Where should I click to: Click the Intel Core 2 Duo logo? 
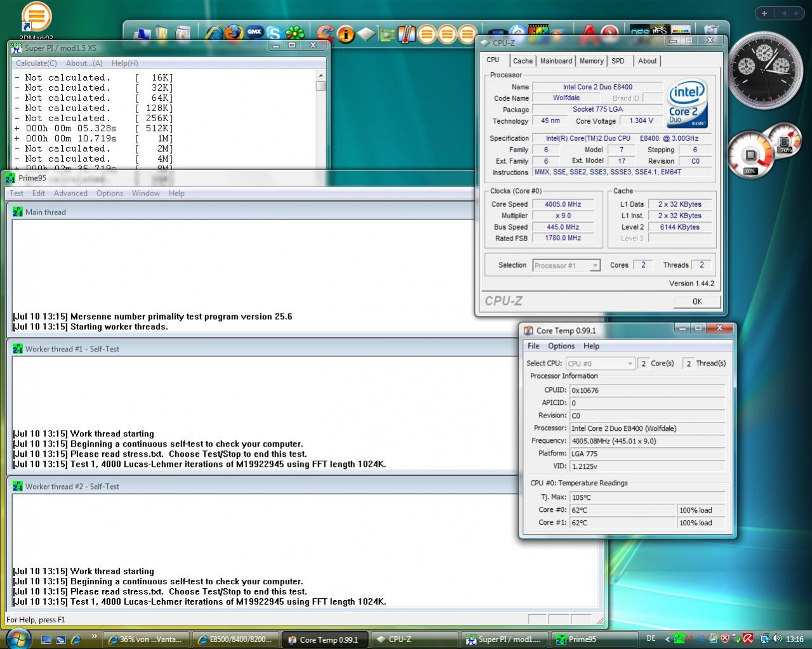(687, 103)
